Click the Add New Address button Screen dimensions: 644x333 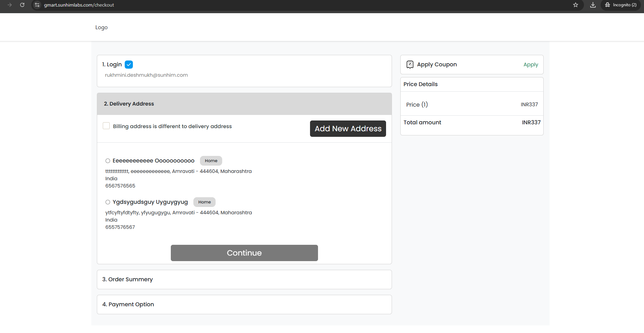(348, 128)
